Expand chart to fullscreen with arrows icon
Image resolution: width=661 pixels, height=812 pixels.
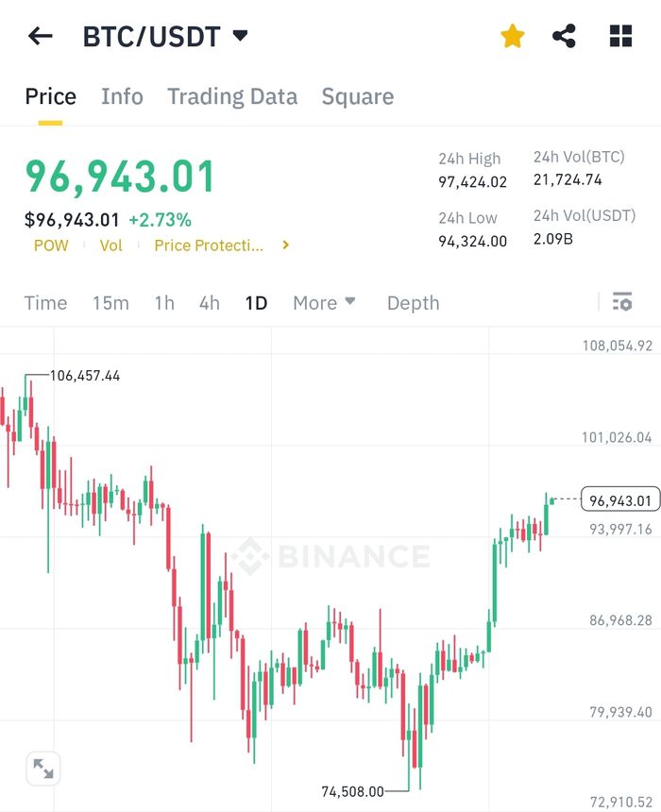click(42, 769)
